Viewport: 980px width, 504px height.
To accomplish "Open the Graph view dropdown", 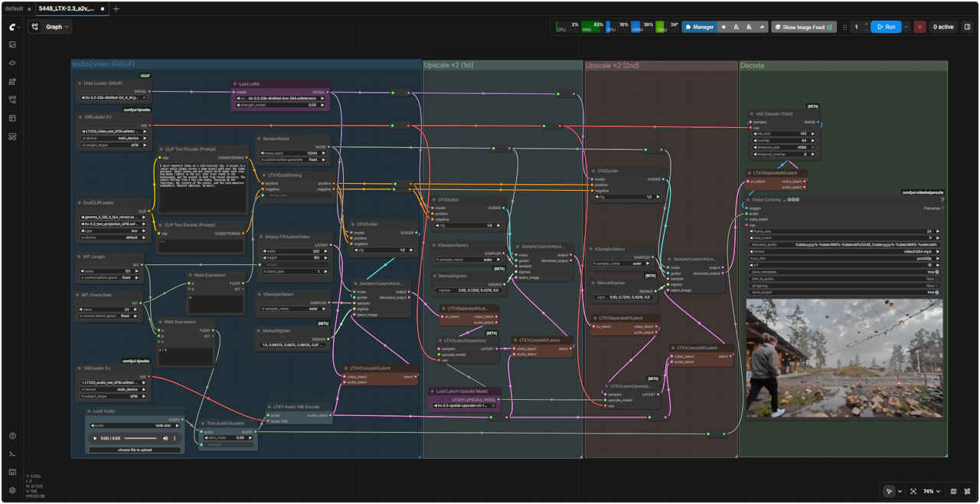I will point(58,27).
